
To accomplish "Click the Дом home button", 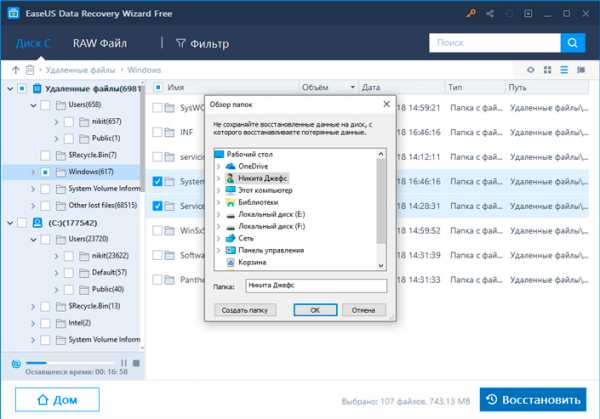I will pyautogui.click(x=57, y=399).
